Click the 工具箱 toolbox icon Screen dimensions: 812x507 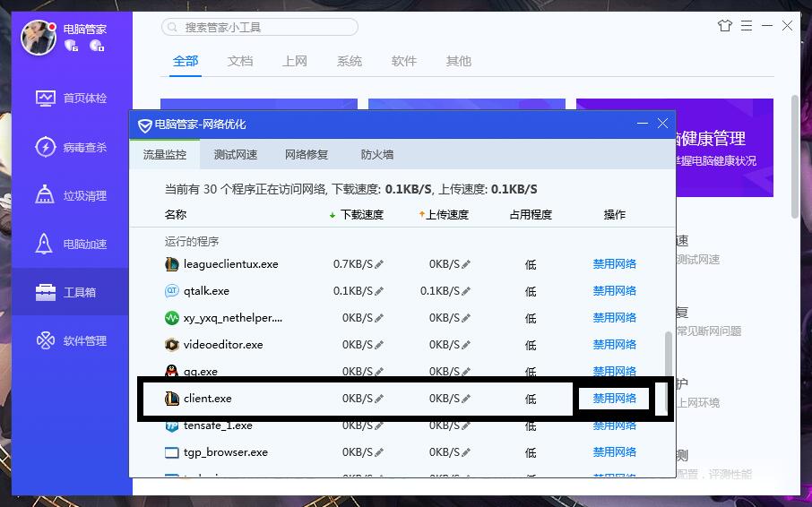pos(46,292)
